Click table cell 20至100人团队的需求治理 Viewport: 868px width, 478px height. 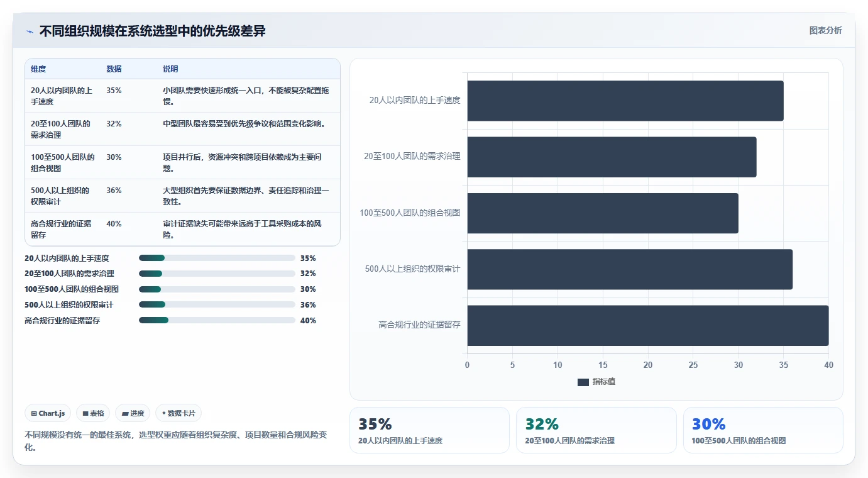click(x=63, y=129)
